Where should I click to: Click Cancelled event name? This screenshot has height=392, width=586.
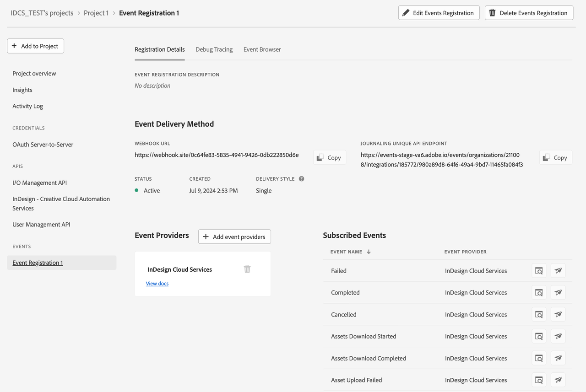click(x=344, y=315)
